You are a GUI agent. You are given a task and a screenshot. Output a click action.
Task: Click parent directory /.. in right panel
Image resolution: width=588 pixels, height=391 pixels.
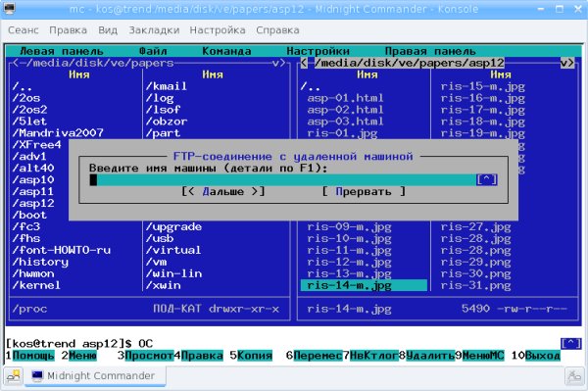(x=310, y=86)
